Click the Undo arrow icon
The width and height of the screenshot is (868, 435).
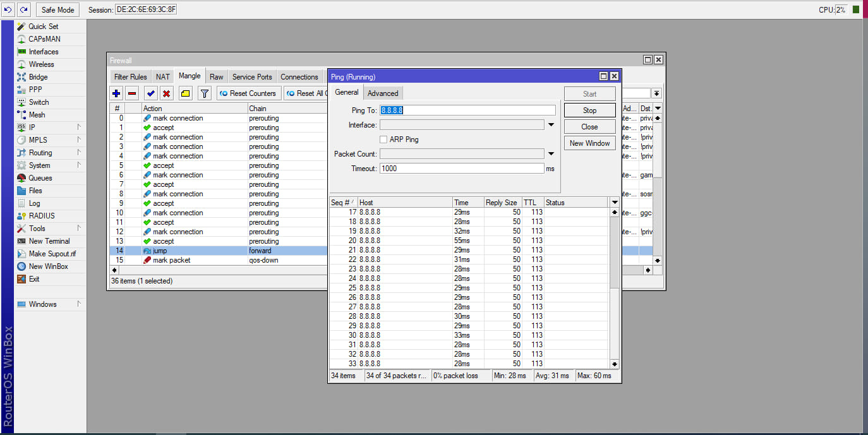point(9,9)
